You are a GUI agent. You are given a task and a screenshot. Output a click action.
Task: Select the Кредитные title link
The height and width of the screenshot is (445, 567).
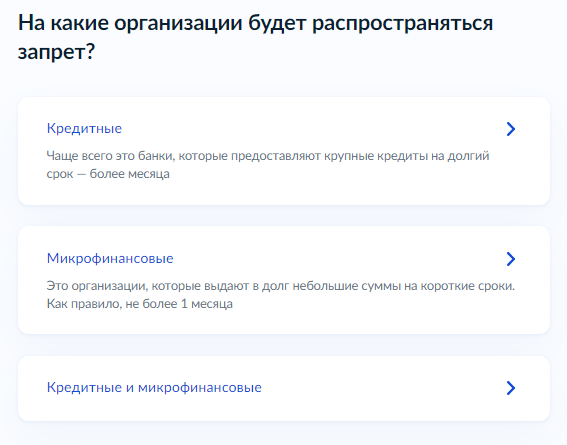pos(84,128)
